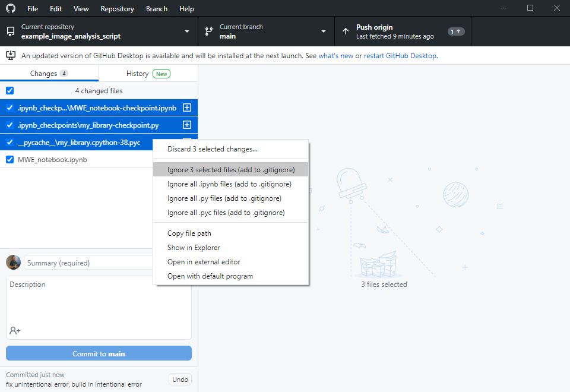Toggle the '4 changed files' select-all checkbox
570x392 pixels.
(9, 91)
